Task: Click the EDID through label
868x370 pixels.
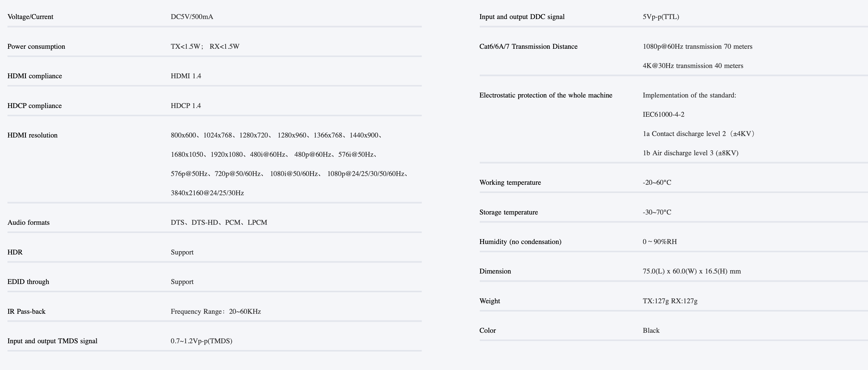Action: (28, 282)
